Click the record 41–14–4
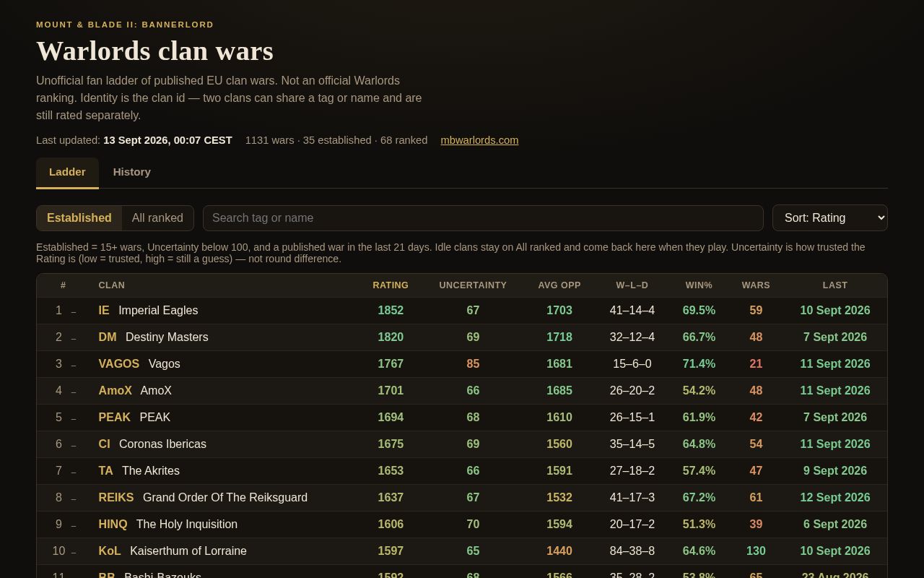Image resolution: width=924 pixels, height=578 pixels. coord(632,311)
